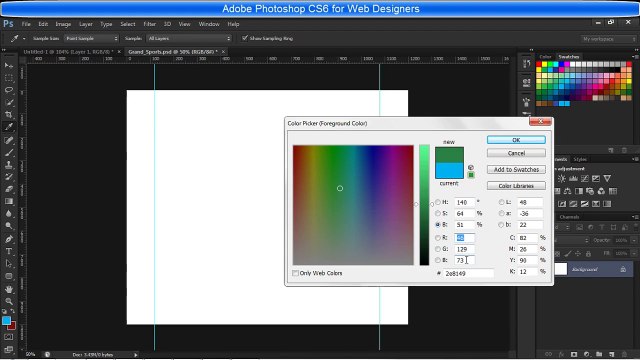Click OK in Color Picker
640x360 pixels.
(516, 140)
